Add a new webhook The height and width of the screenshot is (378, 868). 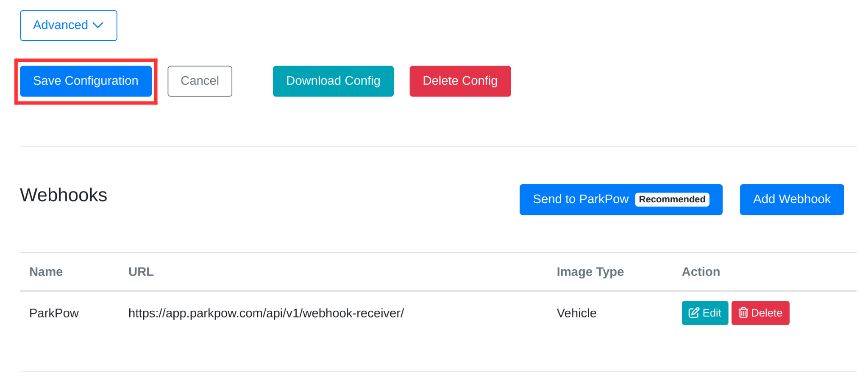pyautogui.click(x=792, y=199)
